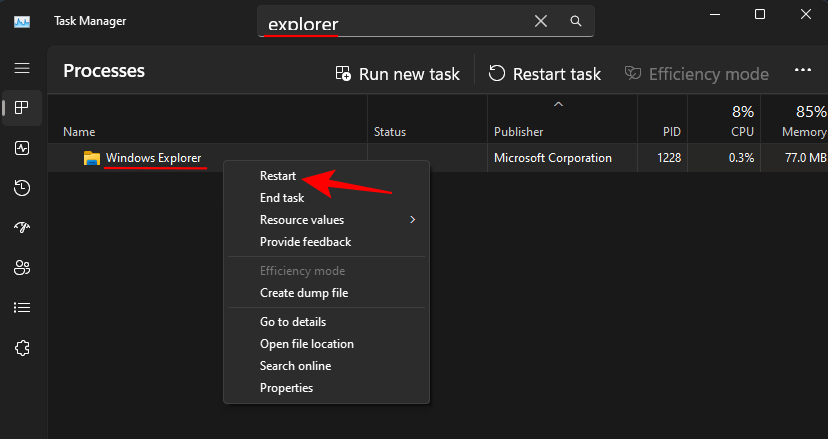Open the hamburger navigation menu
Image resolution: width=828 pixels, height=439 pixels.
point(22,68)
